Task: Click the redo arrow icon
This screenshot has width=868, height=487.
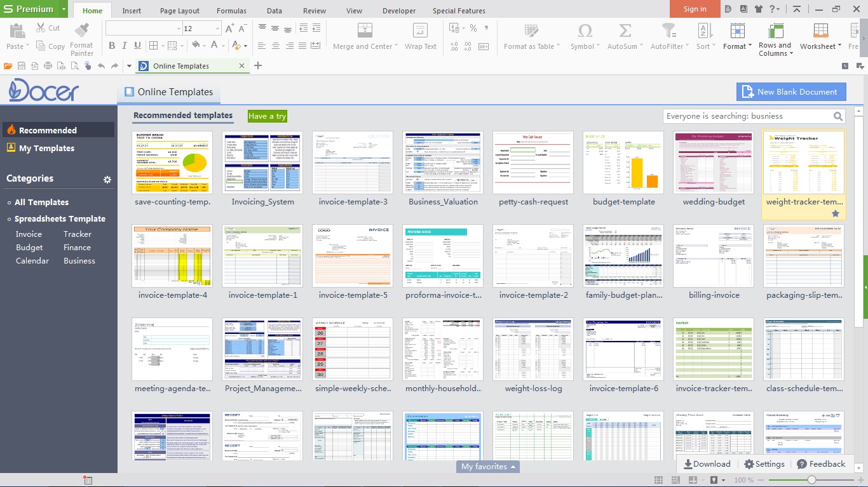Action: 114,66
